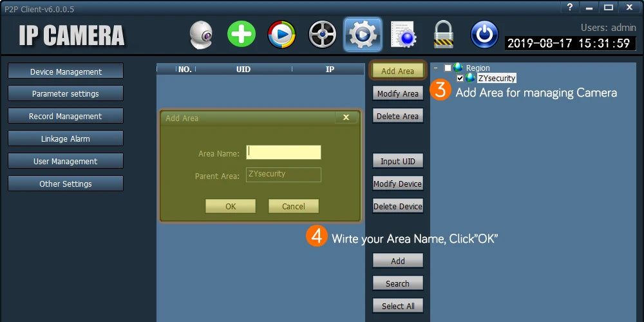This screenshot has height=322, width=644.
Task: Click the webcam live view icon
Action: point(201,35)
